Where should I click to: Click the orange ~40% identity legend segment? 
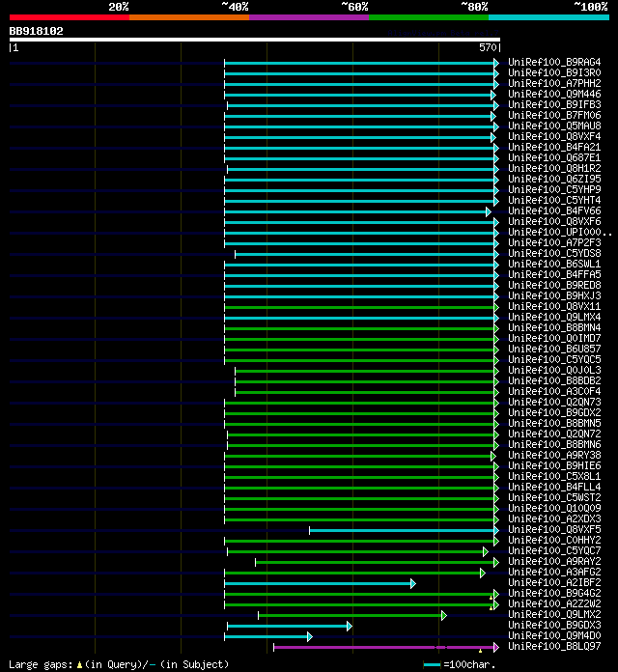[189, 17]
